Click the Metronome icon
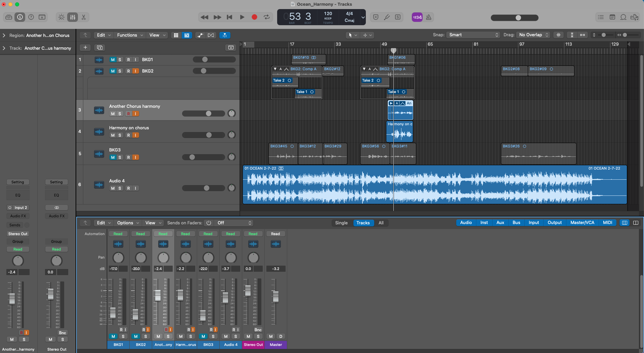The width and height of the screenshot is (644, 353). point(429,17)
